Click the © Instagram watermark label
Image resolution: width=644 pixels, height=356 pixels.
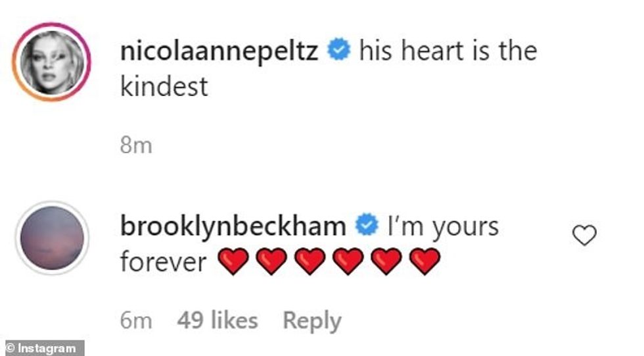coord(42,348)
